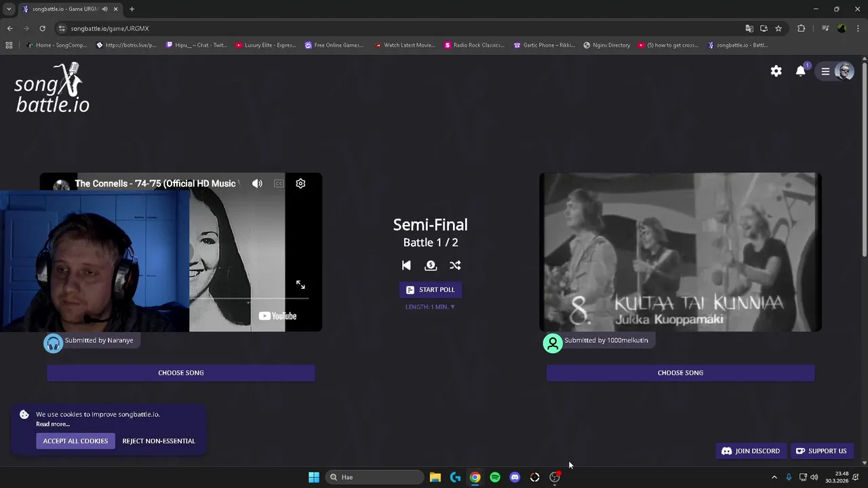Screen dimensions: 868x488
Task: Click the previous battle icon
Action: (406, 265)
